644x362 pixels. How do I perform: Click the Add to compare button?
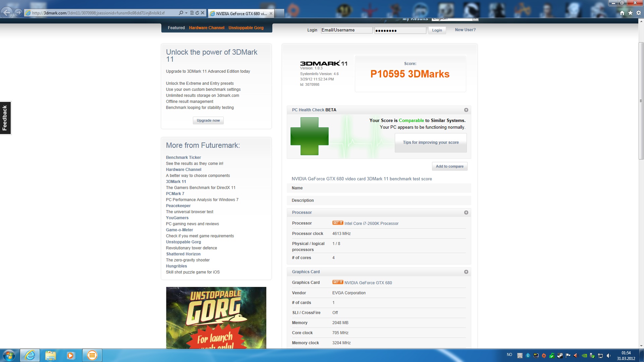pos(449,166)
